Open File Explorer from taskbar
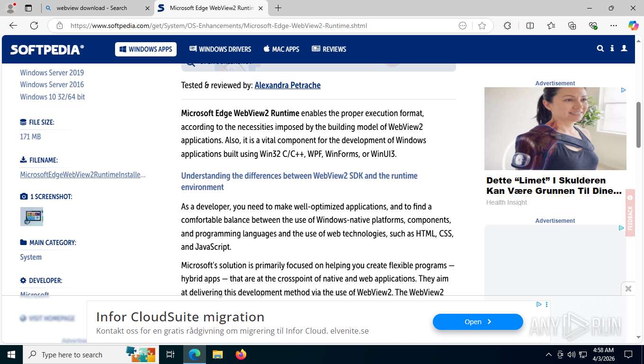 pyautogui.click(x=217, y=355)
